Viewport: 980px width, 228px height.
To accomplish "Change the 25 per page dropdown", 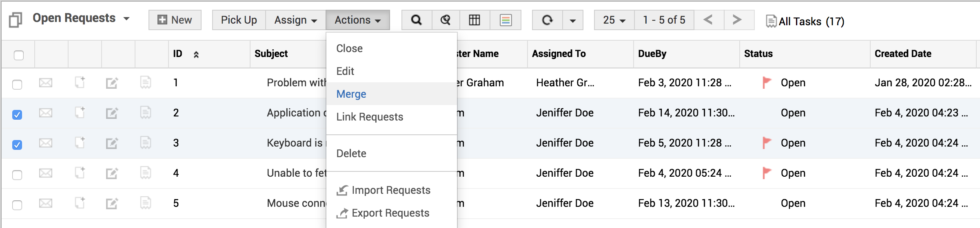I will [x=614, y=20].
